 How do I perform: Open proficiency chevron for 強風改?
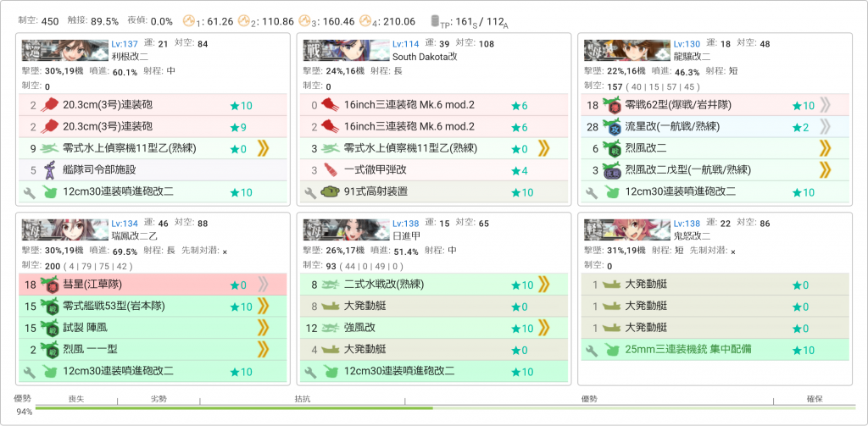pos(543,328)
